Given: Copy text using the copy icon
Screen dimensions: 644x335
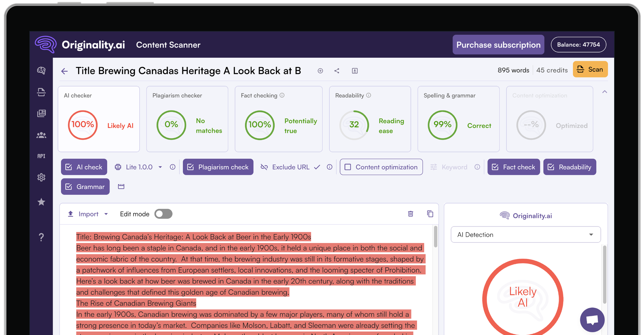Looking at the screenshot, I should coord(430,214).
